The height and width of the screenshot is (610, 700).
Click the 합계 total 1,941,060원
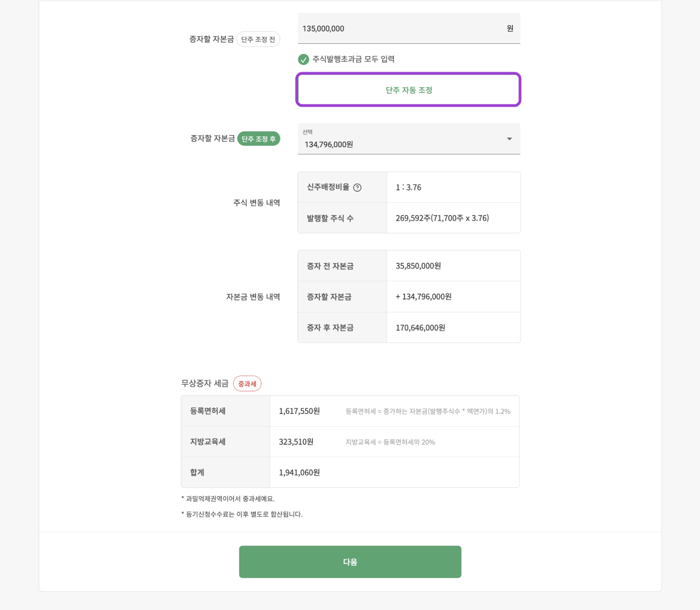click(x=299, y=472)
